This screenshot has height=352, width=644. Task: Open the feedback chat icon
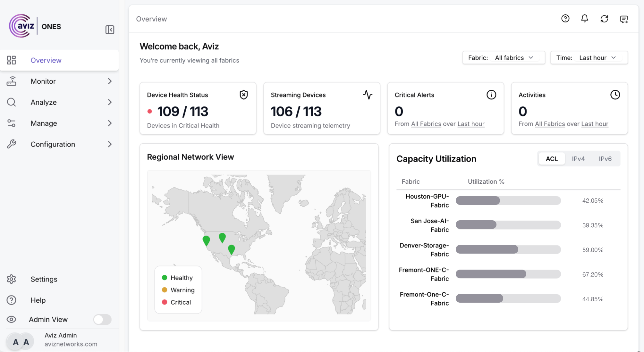pyautogui.click(x=624, y=19)
